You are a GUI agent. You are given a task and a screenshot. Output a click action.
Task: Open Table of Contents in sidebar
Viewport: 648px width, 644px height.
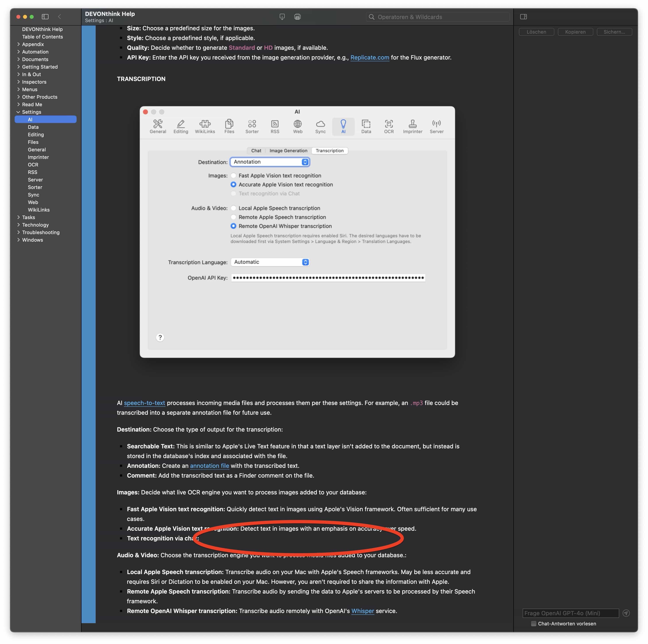[43, 37]
